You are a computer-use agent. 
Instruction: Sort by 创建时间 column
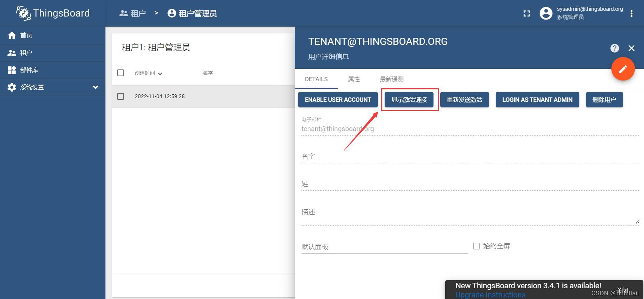click(149, 73)
